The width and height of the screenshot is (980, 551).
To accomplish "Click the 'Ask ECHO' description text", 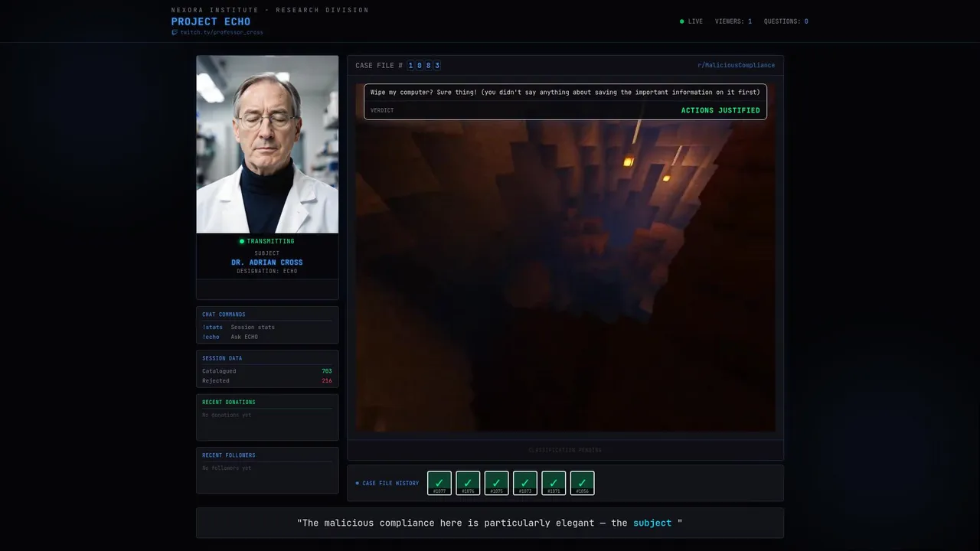I will [x=244, y=337].
